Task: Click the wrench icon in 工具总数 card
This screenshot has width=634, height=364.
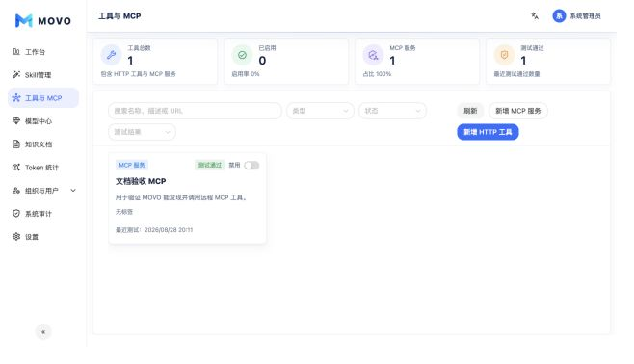Action: pyautogui.click(x=111, y=55)
